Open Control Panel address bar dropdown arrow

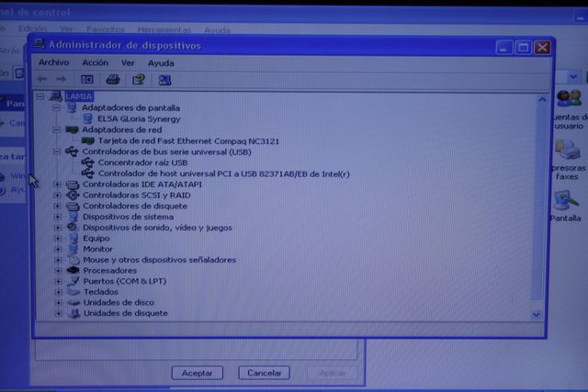pyautogui.click(x=573, y=77)
